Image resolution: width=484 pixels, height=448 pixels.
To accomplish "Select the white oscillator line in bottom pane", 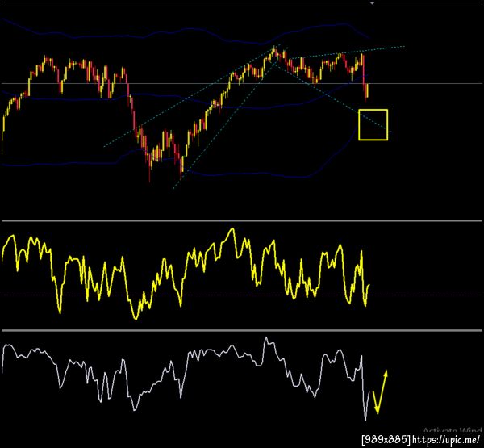I will tap(186, 379).
